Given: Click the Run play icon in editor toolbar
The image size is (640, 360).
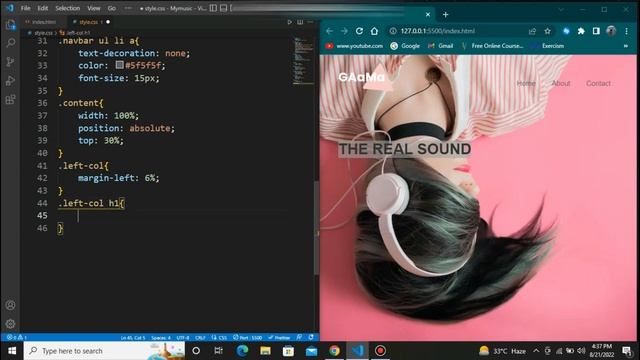Looking at the screenshot, I should pyautogui.click(x=289, y=22).
